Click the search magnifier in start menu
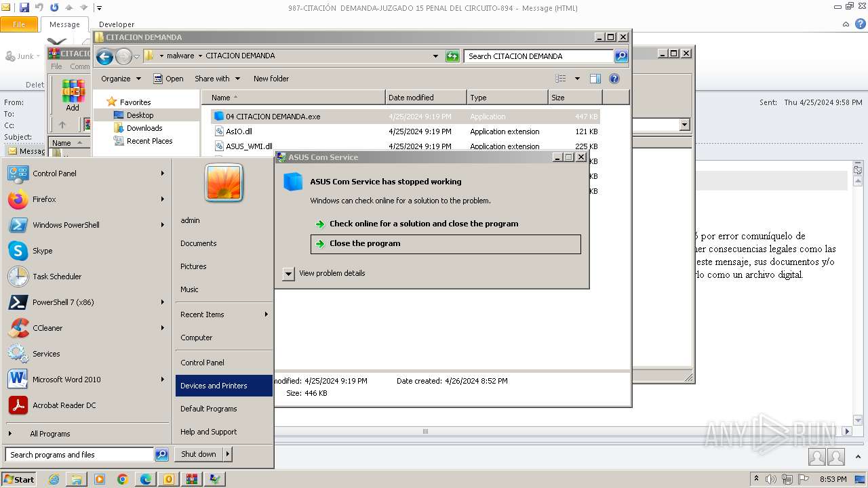Screen dimensions: 868x488 161,455
